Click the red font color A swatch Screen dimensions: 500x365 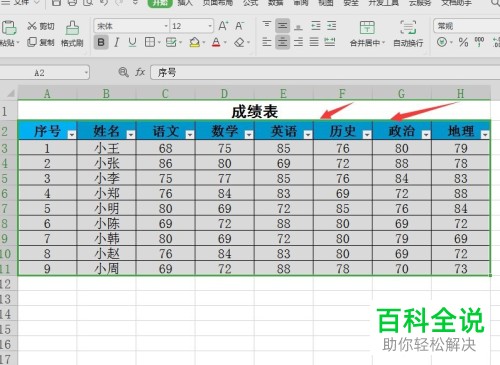[x=216, y=42]
